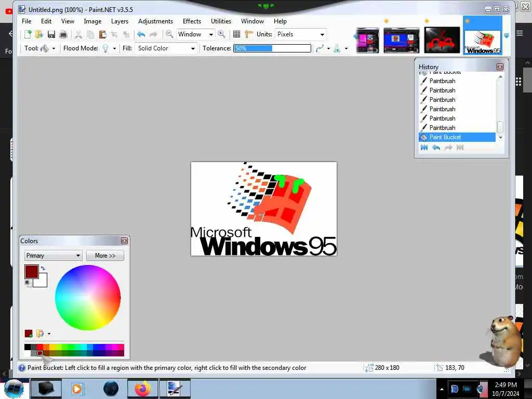
Task: Close the History panel
Action: tap(500, 67)
